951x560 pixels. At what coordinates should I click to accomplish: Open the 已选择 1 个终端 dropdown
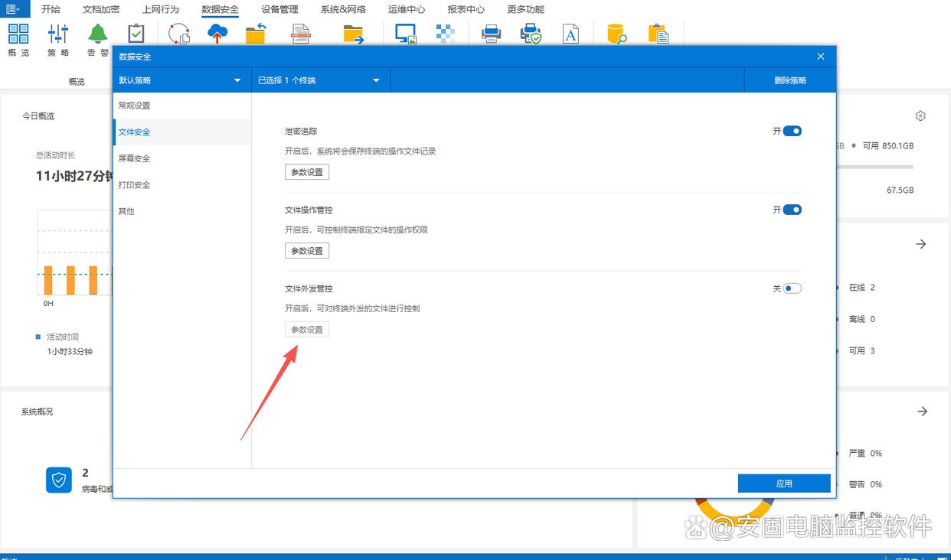320,80
